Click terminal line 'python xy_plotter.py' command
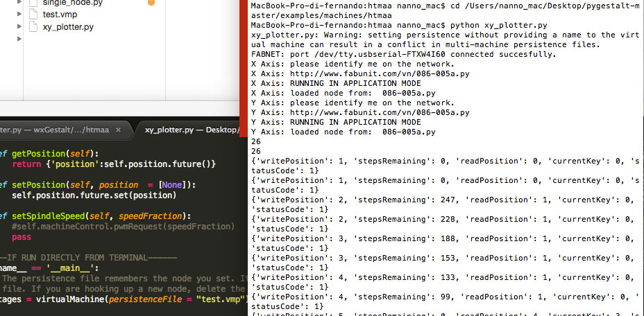 [x=399, y=25]
